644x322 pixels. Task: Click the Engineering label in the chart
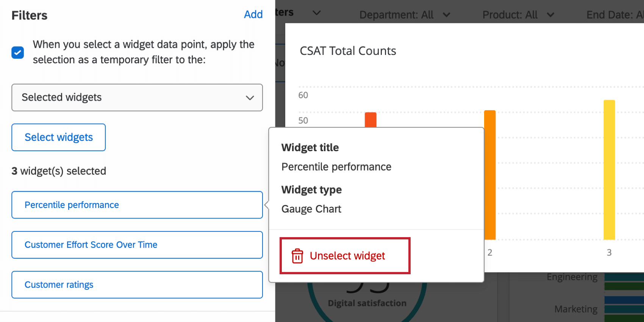click(572, 277)
